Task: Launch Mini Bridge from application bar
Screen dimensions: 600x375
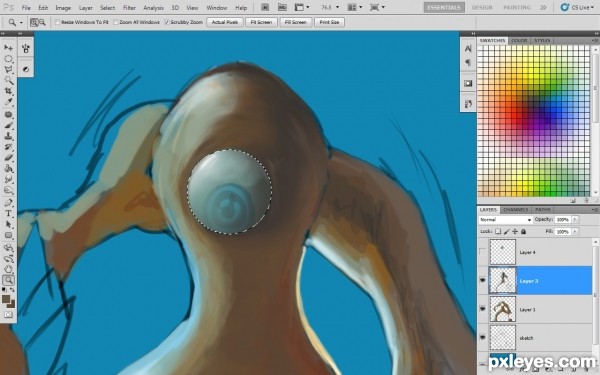Action: tap(282, 7)
